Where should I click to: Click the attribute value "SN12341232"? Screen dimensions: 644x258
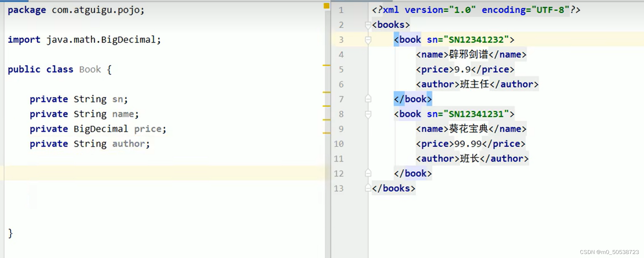[476, 40]
